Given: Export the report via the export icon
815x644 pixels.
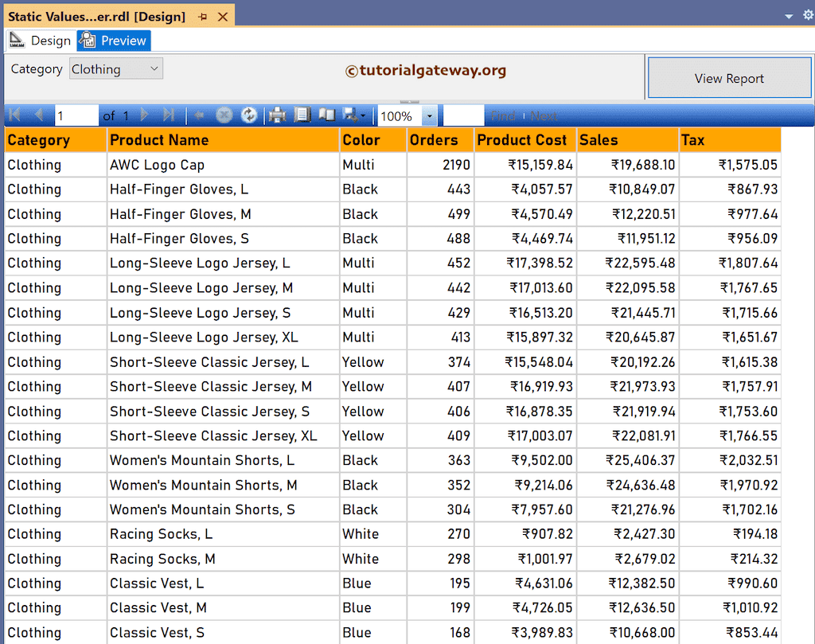Looking at the screenshot, I should (349, 115).
